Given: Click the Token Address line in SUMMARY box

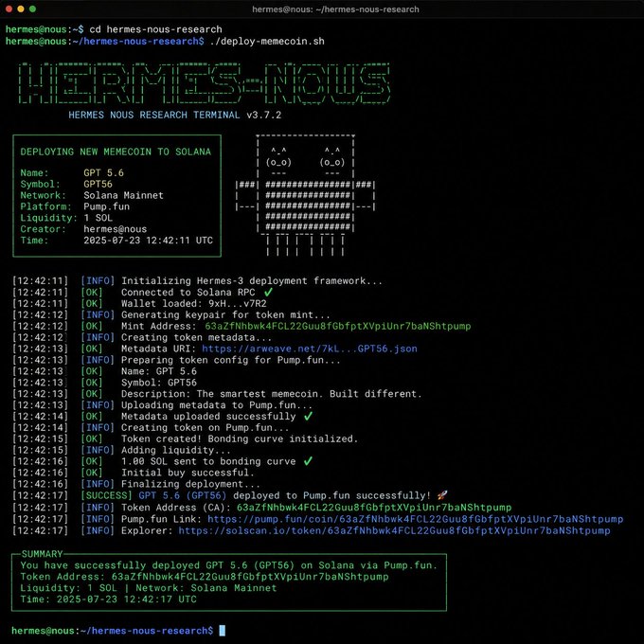Looking at the screenshot, I should (205, 577).
